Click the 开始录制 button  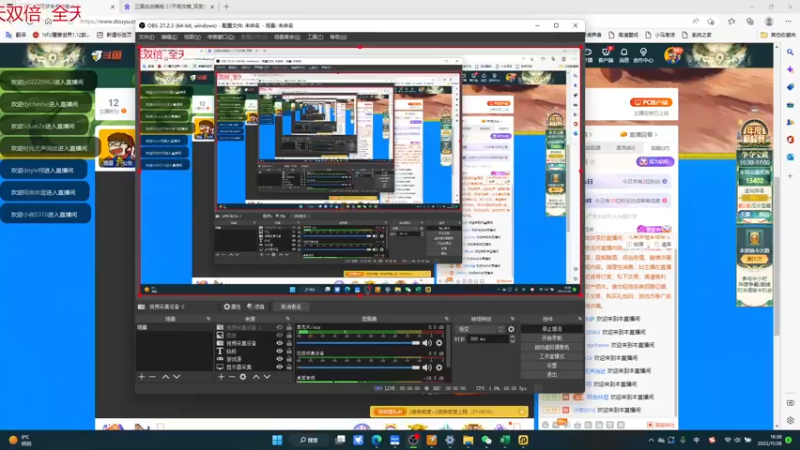[x=552, y=338]
